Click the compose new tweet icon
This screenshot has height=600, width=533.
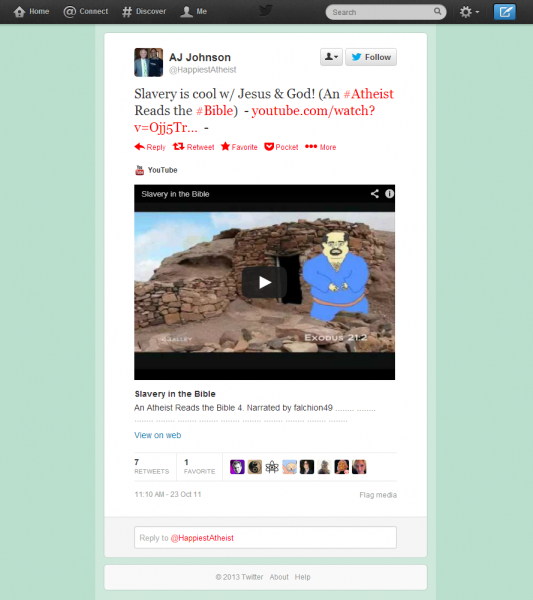click(x=504, y=12)
